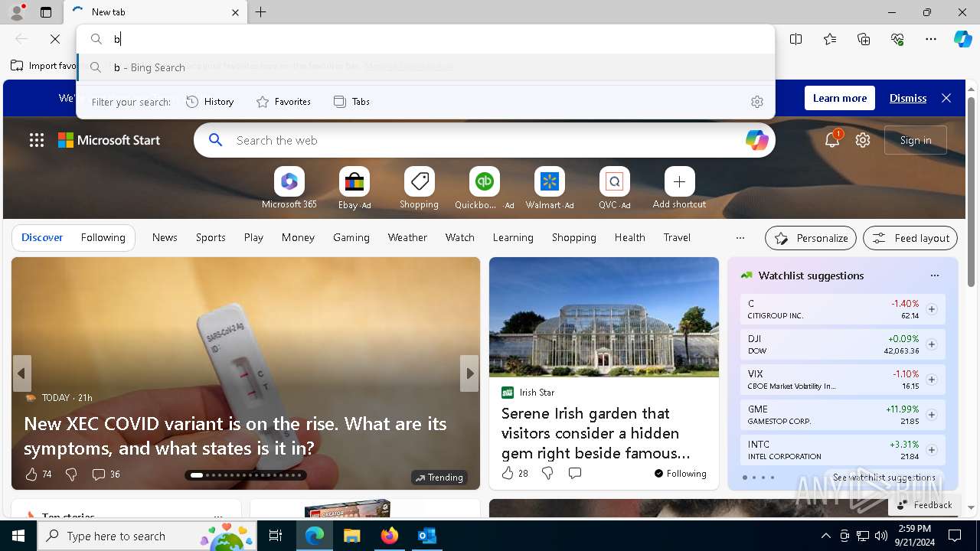980x551 pixels.
Task: Open page settings gear
Action: tap(863, 140)
